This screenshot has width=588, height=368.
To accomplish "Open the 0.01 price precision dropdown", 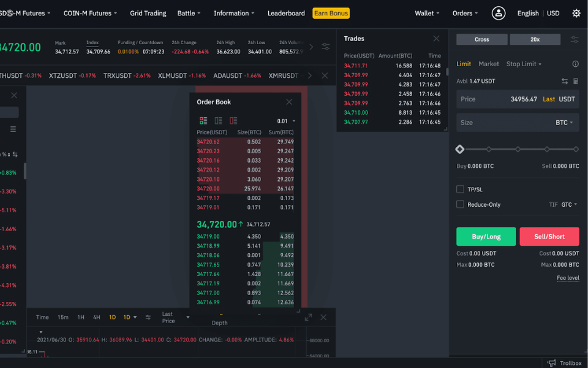I will click(286, 121).
